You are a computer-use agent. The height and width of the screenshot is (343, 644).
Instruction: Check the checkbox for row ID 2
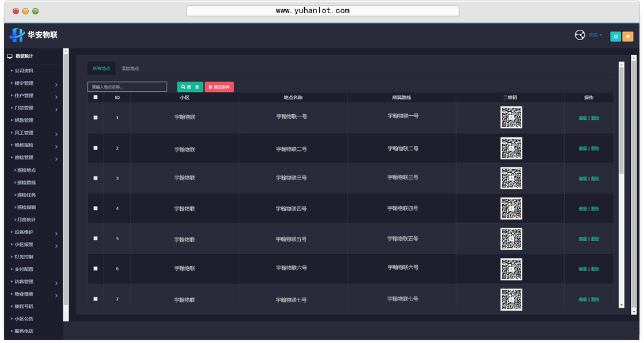pyautogui.click(x=95, y=148)
